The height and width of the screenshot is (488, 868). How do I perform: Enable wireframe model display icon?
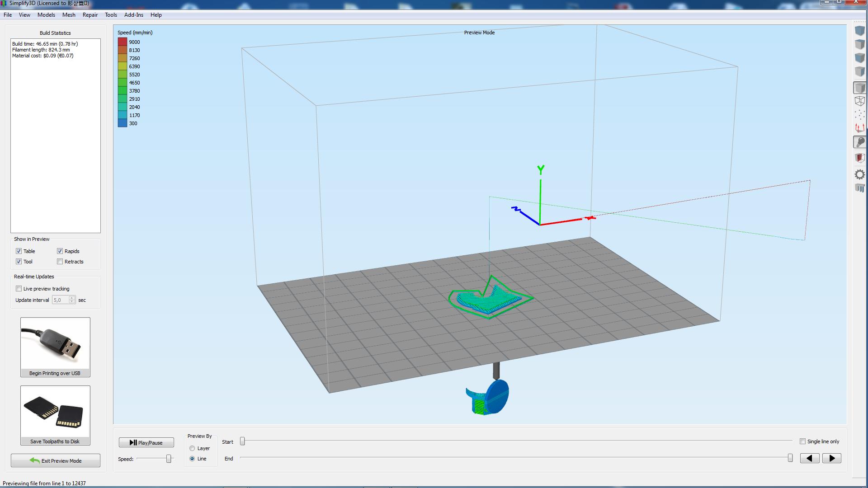coord(859,101)
